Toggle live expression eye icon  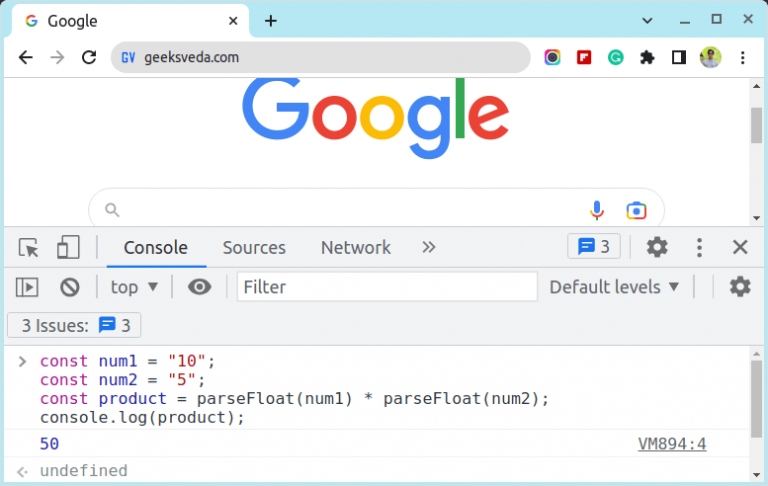(x=200, y=287)
